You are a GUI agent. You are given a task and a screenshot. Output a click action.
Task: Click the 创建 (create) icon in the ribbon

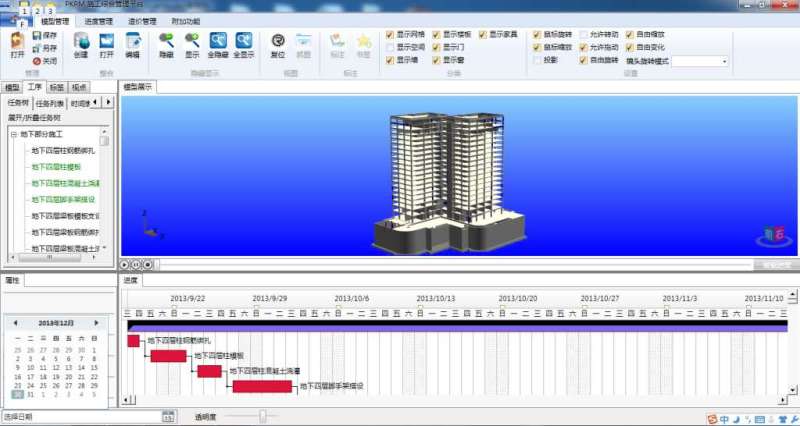tap(81, 43)
